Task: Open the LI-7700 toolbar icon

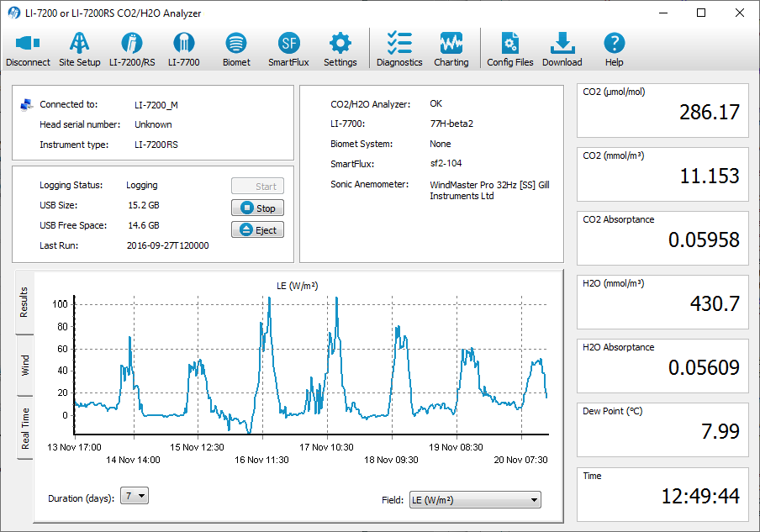Action: point(184,50)
